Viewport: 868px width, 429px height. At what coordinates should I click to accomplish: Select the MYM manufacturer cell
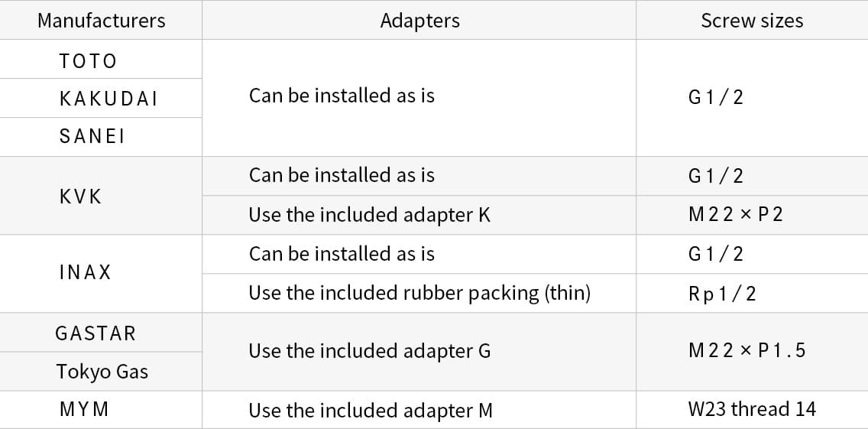pyautogui.click(x=101, y=410)
